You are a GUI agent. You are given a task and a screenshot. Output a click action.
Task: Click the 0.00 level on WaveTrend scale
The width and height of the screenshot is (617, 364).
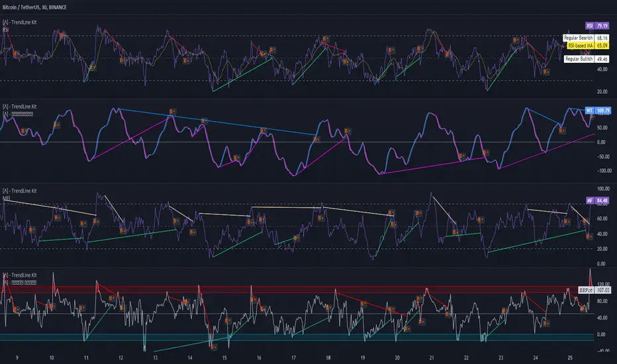pos(601,142)
